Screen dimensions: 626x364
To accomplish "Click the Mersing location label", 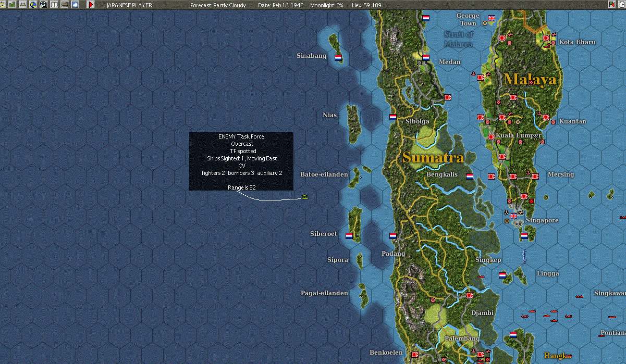I will [x=561, y=174].
